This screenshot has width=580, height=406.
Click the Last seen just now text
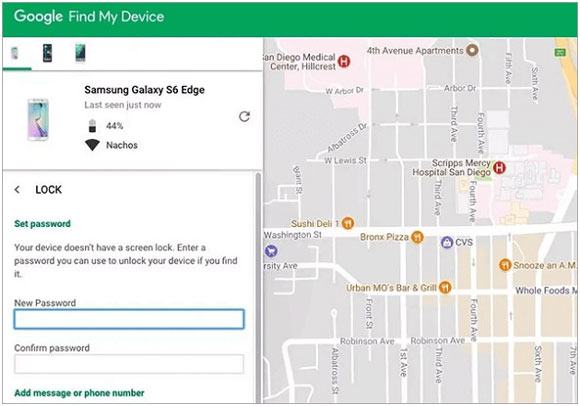click(123, 105)
